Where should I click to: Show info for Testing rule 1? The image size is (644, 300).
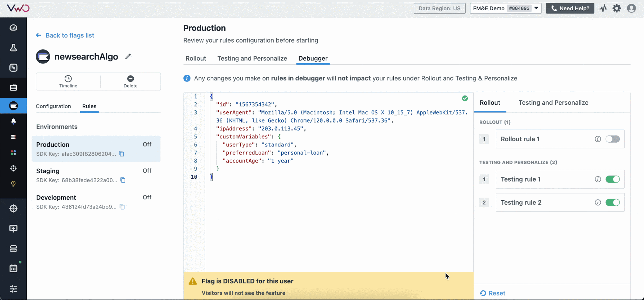[598, 179]
